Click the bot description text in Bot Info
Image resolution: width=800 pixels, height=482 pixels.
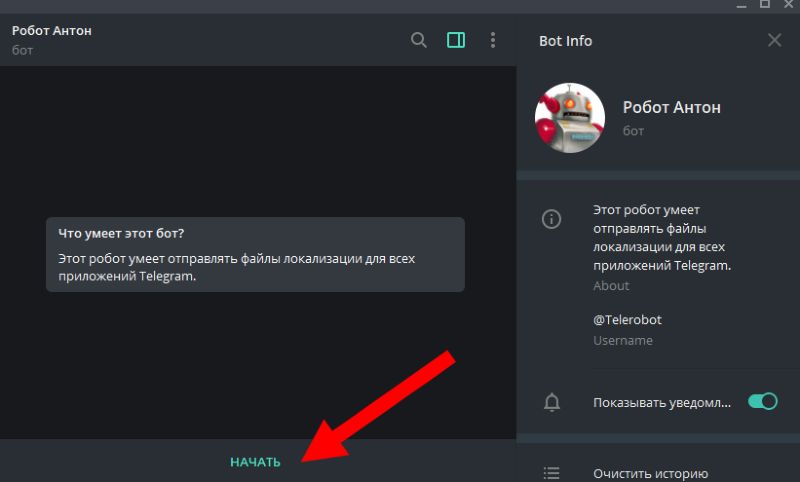(662, 238)
